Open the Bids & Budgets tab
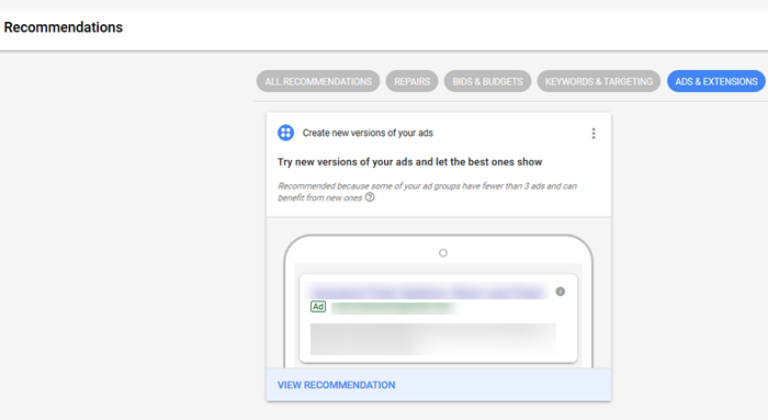Screen dimensions: 768x420 487,81
